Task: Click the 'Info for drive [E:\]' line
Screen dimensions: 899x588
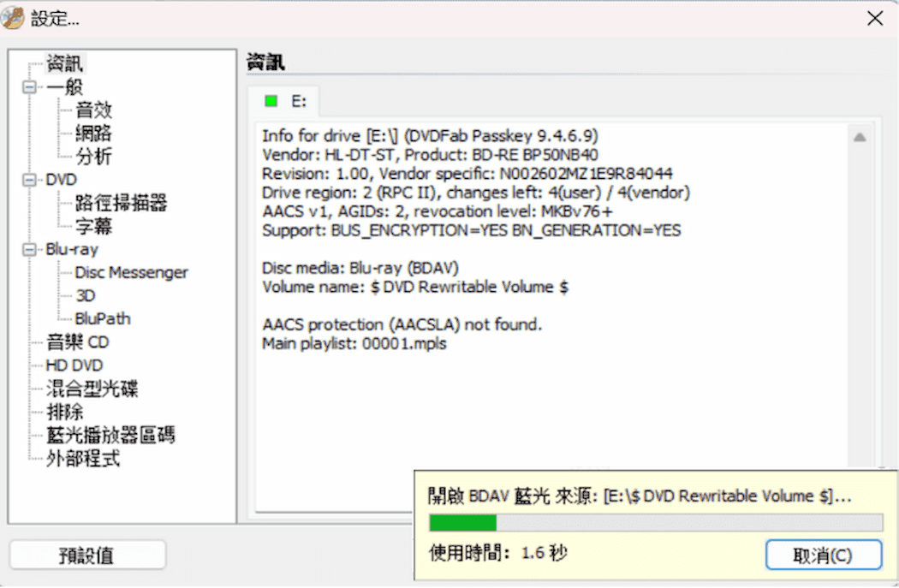Action: 430,136
